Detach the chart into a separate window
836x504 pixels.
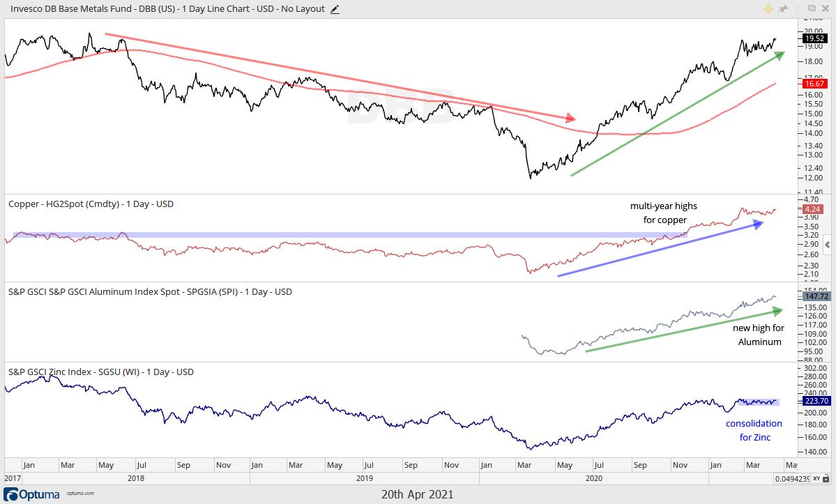[812, 8]
